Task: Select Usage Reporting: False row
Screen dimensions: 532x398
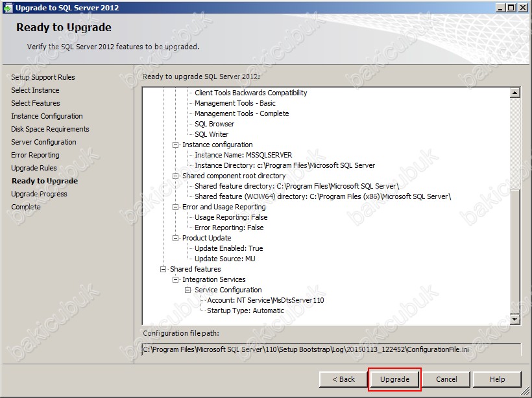Action: click(x=231, y=217)
